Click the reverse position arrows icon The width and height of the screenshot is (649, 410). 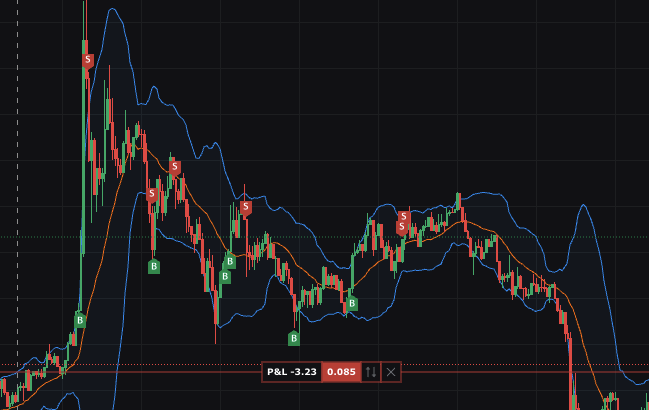pyautogui.click(x=371, y=372)
